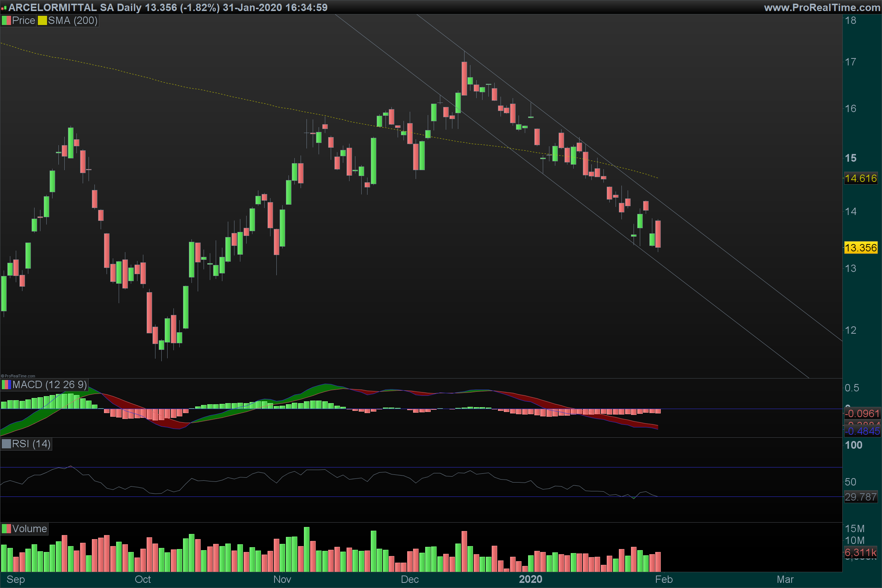Click the candlestick icon beside ARCELORMITTAL title
The width and height of the screenshot is (882, 588).
[x=4, y=7]
